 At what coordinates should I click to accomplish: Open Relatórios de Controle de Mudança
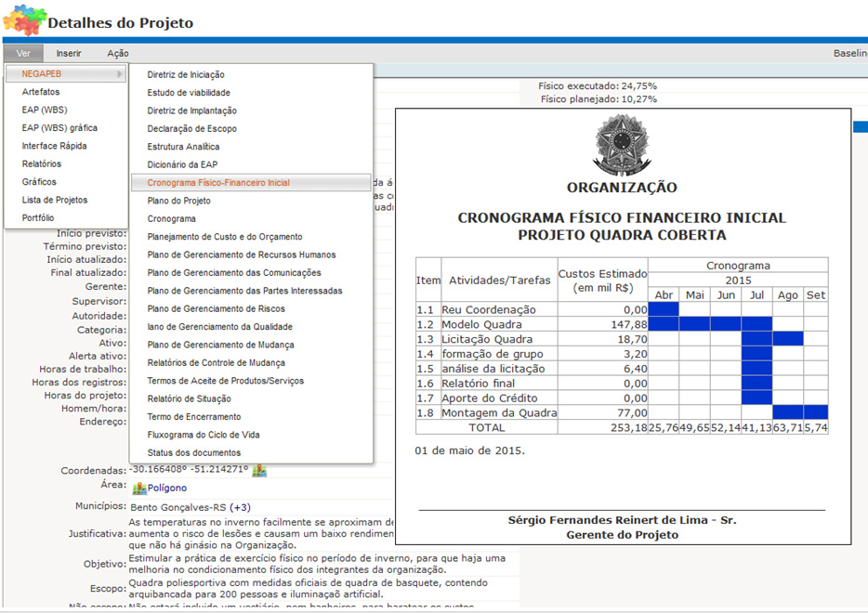click(216, 363)
